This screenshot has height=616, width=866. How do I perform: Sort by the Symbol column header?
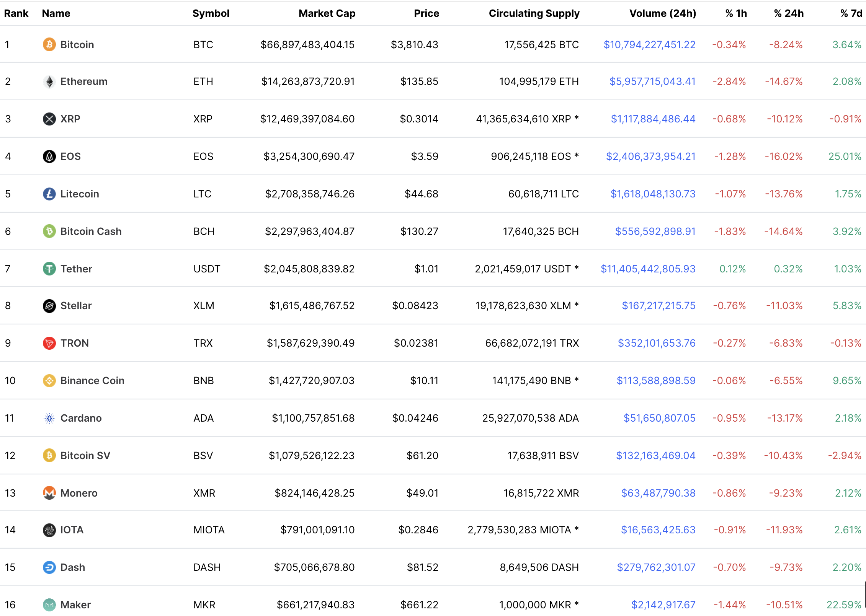(x=211, y=13)
